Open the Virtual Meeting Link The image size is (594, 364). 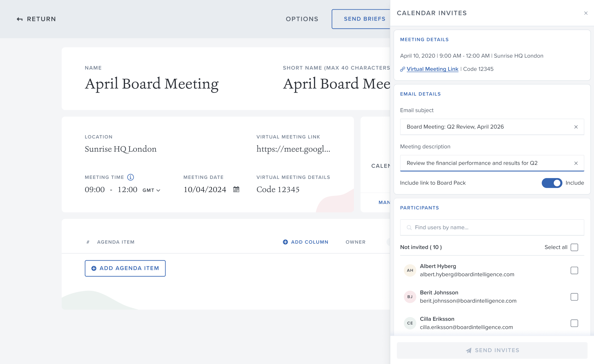click(x=432, y=69)
